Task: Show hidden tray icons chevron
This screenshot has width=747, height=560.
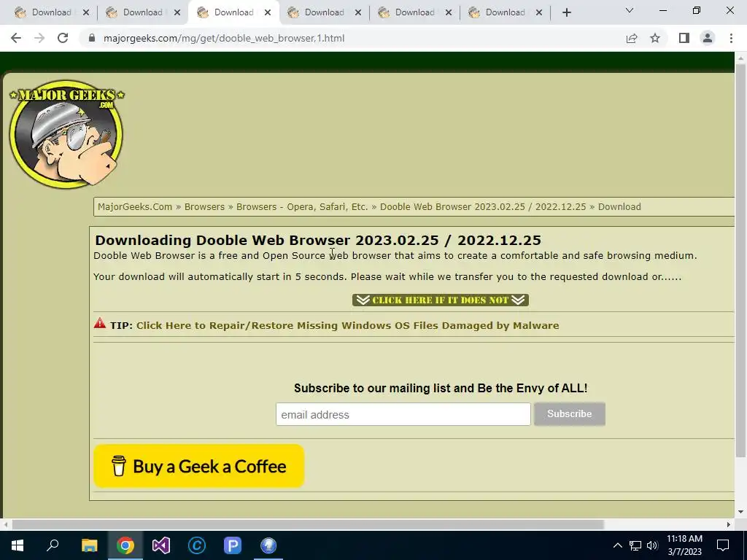Action: point(617,545)
